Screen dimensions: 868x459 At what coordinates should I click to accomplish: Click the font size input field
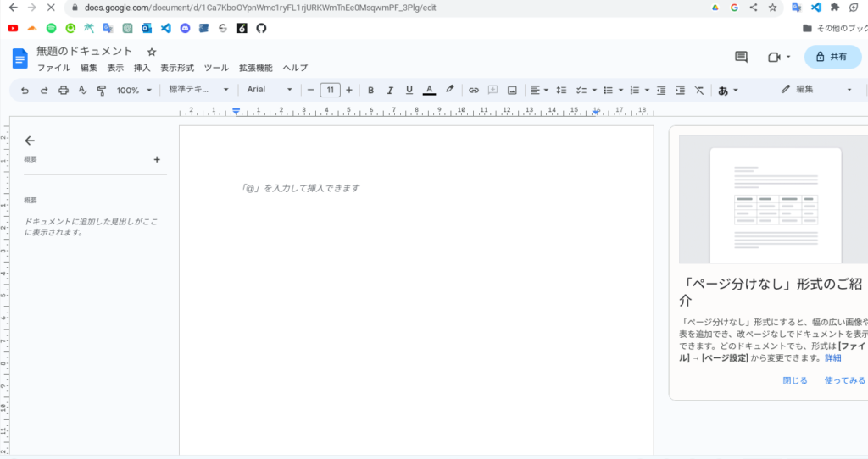pyautogui.click(x=330, y=90)
